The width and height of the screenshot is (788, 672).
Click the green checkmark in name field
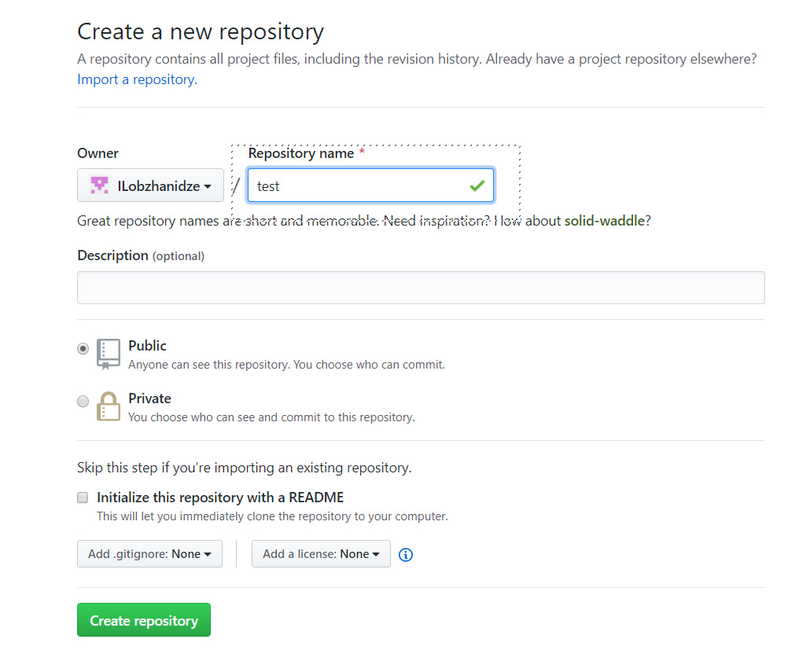coord(477,186)
